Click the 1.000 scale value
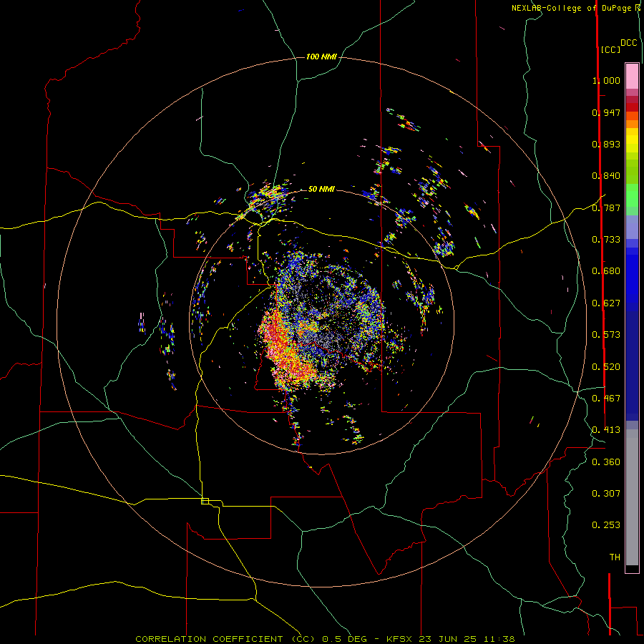The width and height of the screenshot is (644, 644). pyautogui.click(x=606, y=80)
